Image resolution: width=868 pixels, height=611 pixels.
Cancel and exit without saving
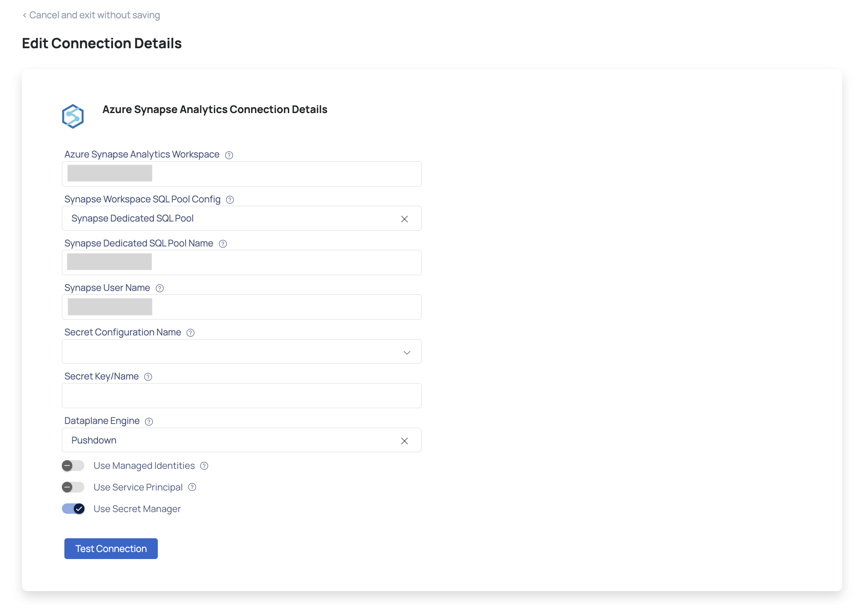[91, 15]
